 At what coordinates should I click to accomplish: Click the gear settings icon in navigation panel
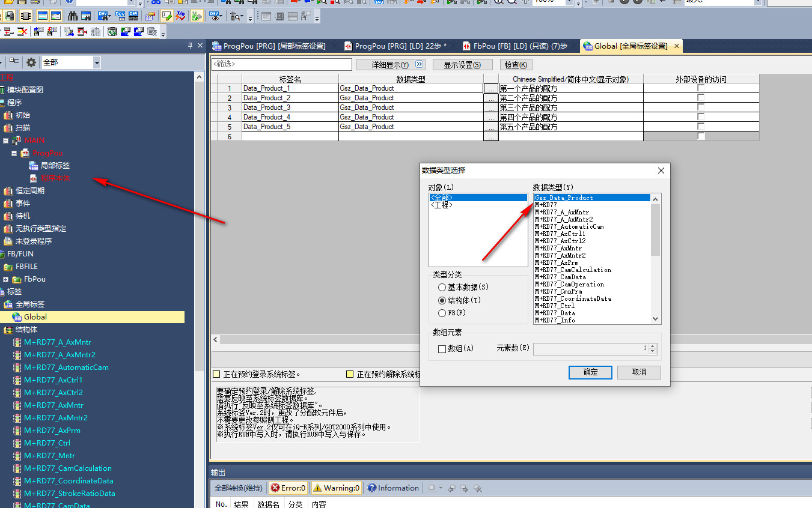31,62
